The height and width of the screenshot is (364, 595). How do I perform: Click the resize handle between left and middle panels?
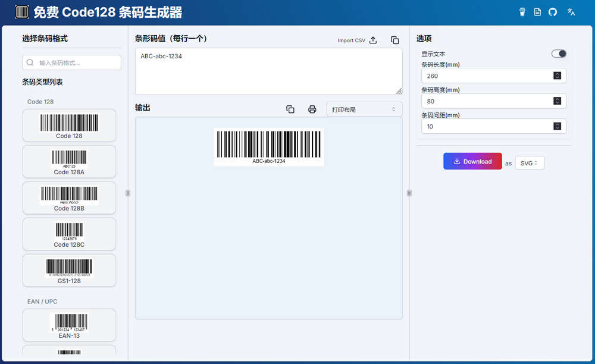128,193
